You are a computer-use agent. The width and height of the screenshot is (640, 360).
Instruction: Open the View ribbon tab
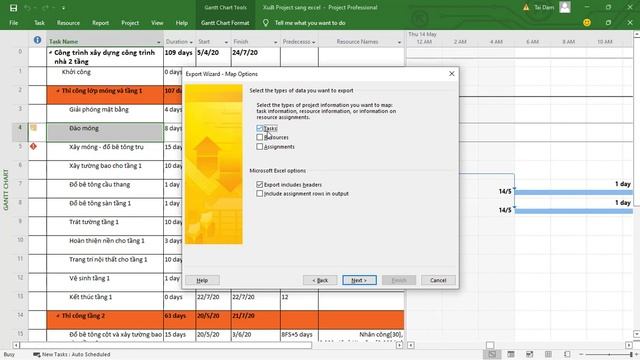coord(157,23)
